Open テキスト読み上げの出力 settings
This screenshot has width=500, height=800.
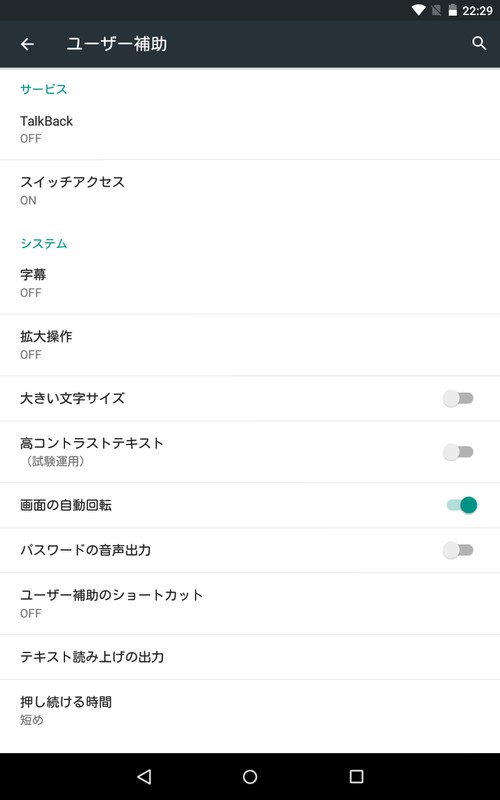[x=250, y=657]
